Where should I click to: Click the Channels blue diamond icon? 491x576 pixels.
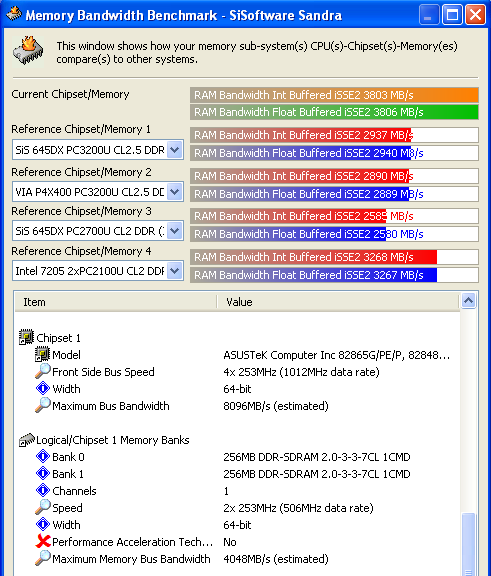[x=43, y=490]
